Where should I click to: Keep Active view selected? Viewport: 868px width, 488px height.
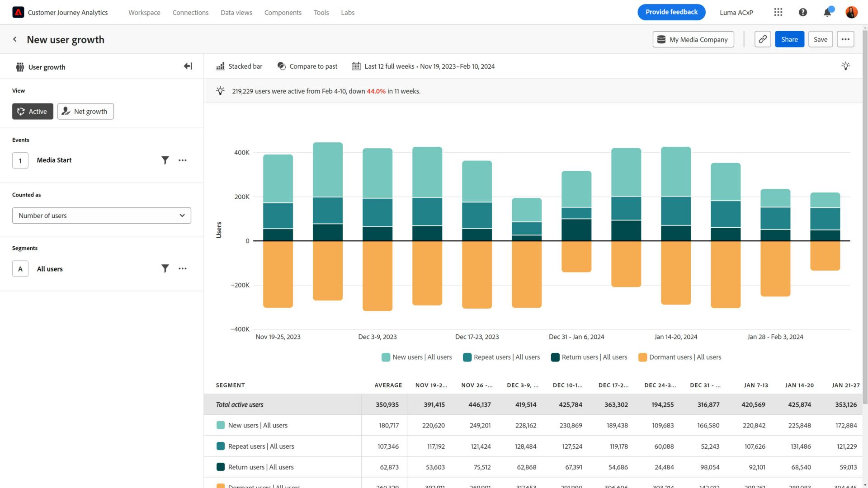pyautogui.click(x=32, y=111)
